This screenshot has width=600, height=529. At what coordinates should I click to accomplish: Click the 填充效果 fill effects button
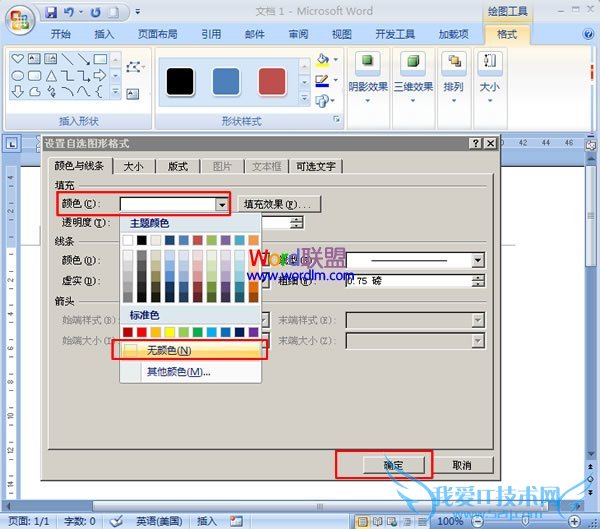point(277,204)
